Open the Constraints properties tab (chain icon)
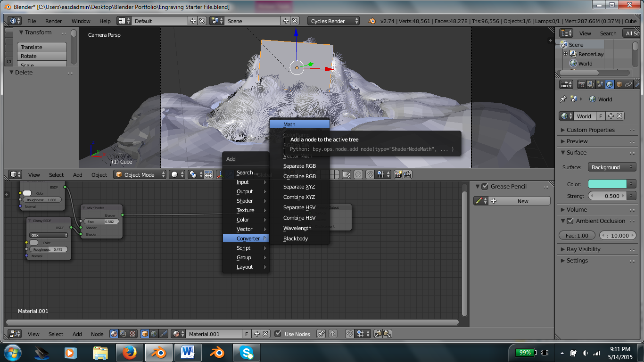The height and width of the screenshot is (362, 644). tap(628, 84)
